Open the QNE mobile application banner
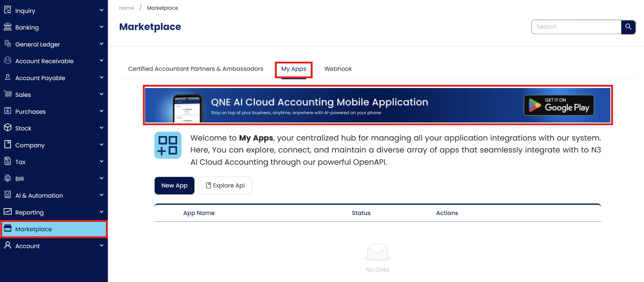The image size is (644, 282). pos(378,105)
